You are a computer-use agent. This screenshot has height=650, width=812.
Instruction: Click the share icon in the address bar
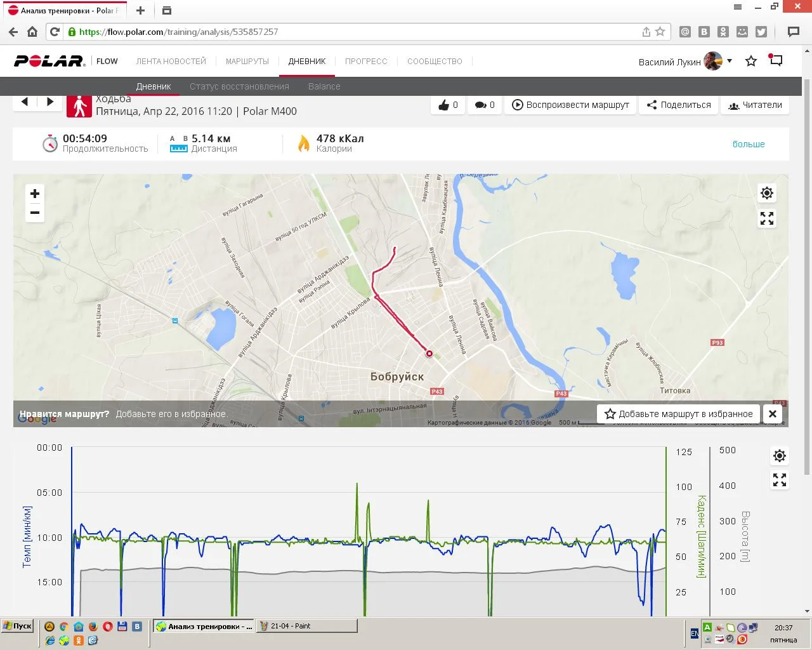click(x=646, y=32)
